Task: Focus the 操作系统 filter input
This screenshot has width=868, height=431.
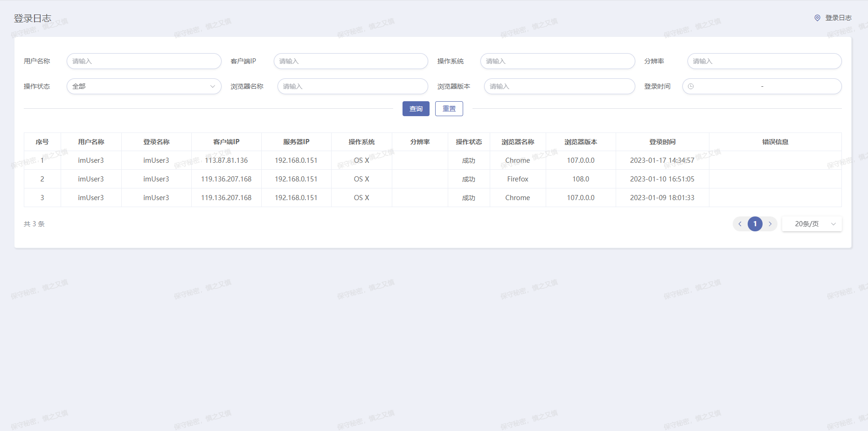Action: tap(557, 61)
